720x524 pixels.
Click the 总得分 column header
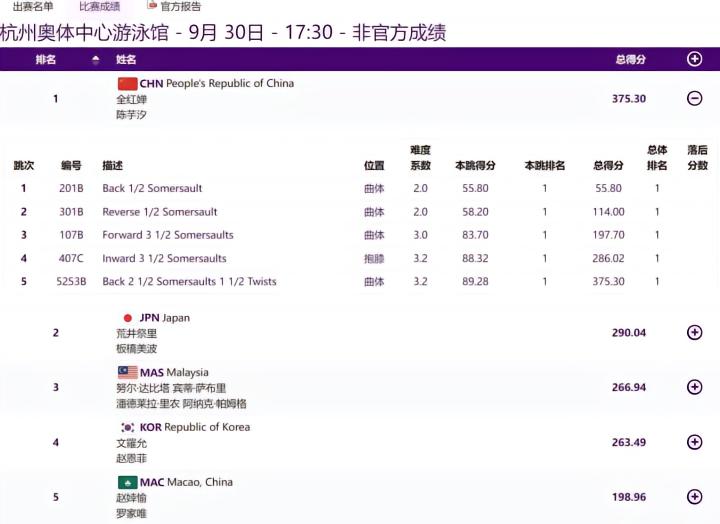pyautogui.click(x=630, y=60)
